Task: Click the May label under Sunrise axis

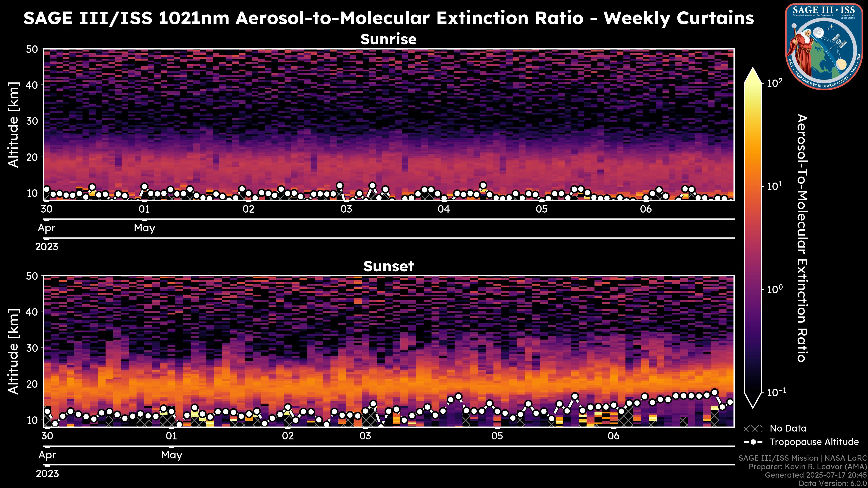Action: (x=144, y=228)
